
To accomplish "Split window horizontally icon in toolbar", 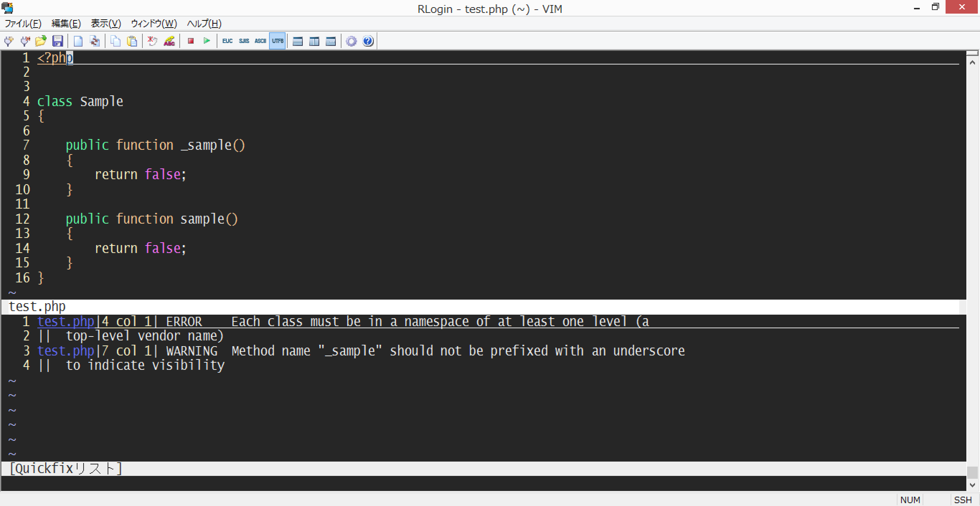I will (x=298, y=41).
